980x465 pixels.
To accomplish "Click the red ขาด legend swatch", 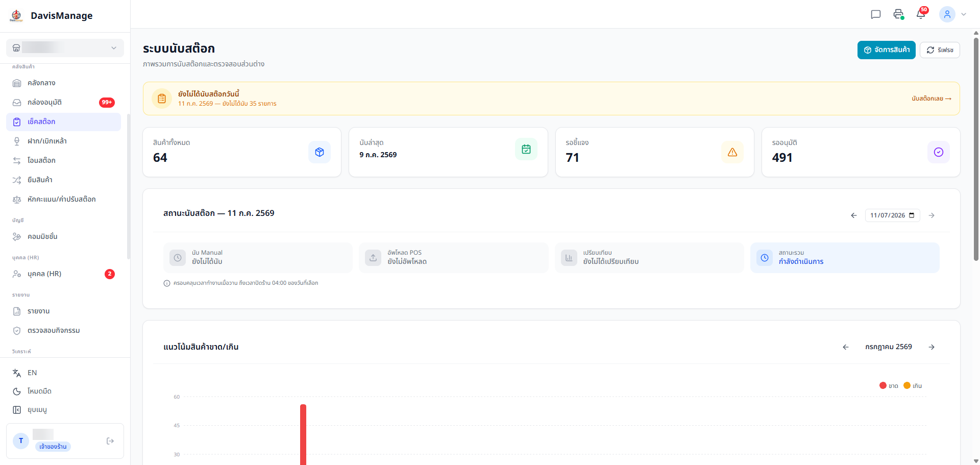I will (883, 385).
